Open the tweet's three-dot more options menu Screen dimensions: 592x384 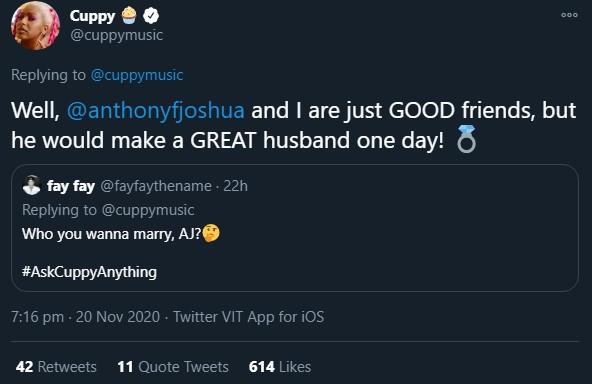tap(569, 15)
